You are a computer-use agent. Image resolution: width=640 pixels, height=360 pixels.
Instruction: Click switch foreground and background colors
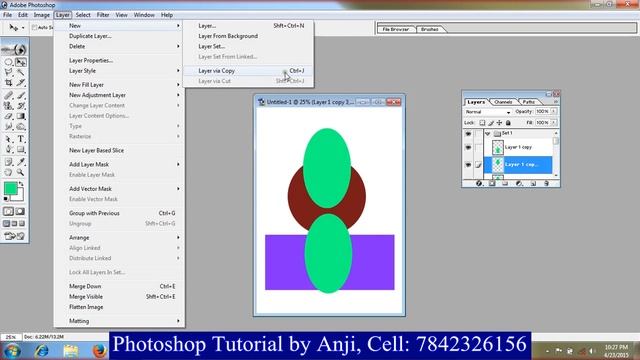coord(21,184)
